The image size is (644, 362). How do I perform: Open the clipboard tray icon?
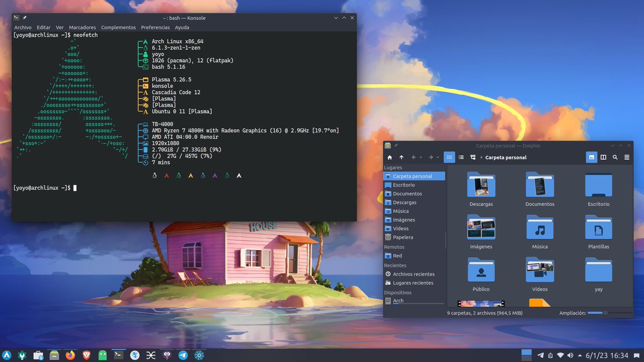coord(551,355)
